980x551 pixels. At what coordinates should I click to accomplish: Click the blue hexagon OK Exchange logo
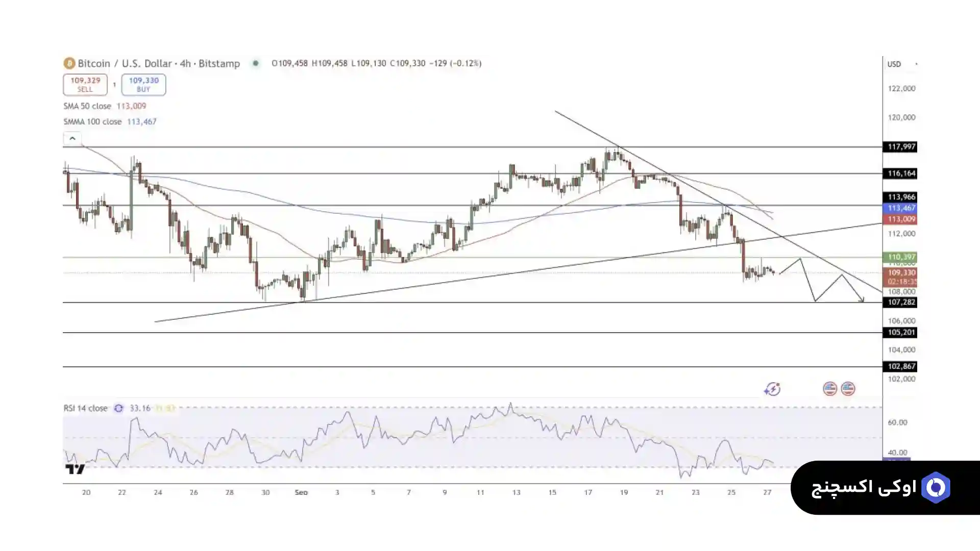936,488
